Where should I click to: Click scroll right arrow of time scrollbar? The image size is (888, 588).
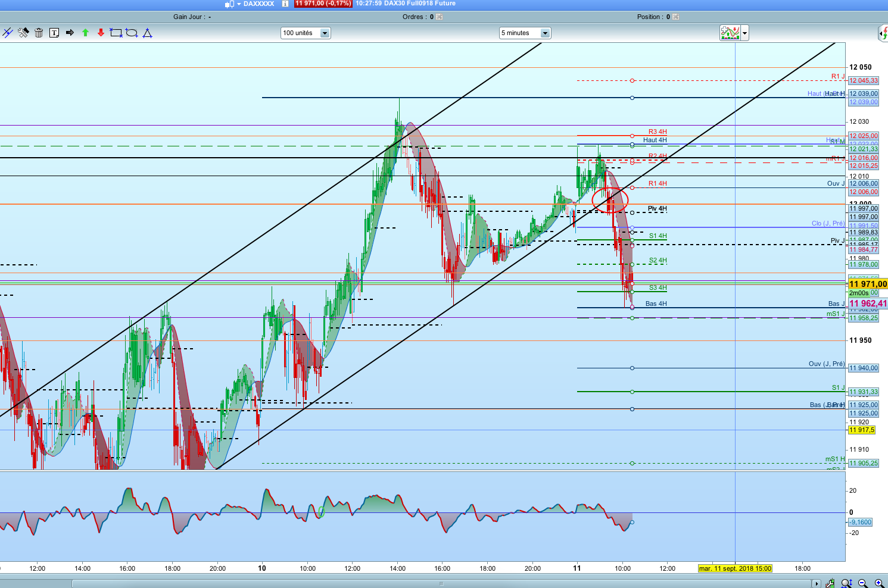click(x=816, y=583)
